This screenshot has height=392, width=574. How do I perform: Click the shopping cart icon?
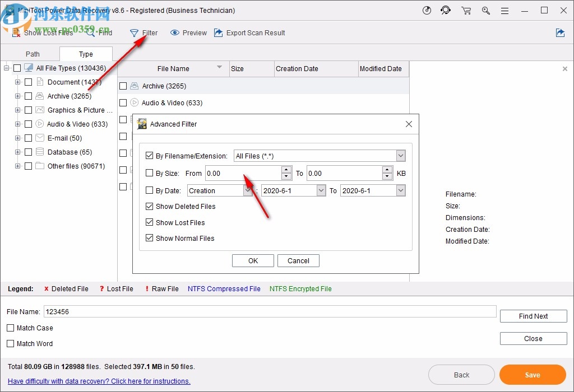(x=466, y=11)
